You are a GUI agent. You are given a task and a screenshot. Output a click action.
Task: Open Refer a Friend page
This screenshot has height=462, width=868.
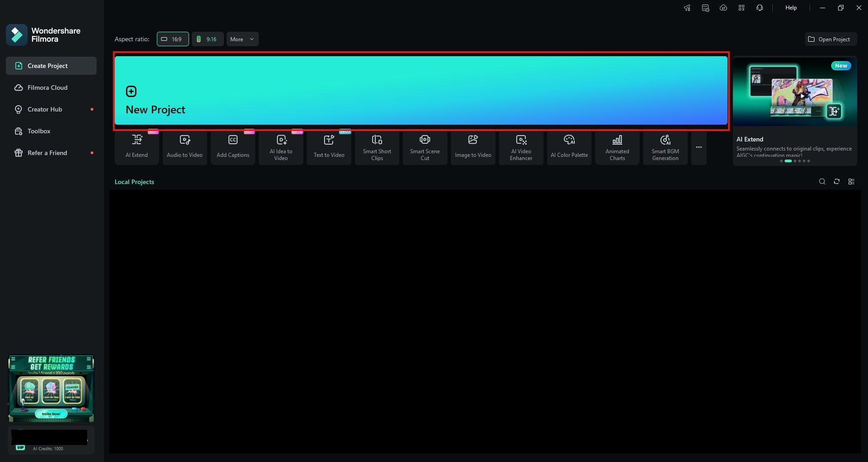51,153
